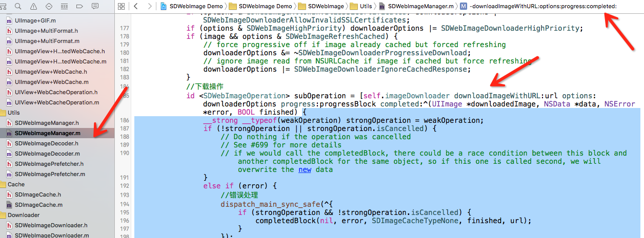The height and width of the screenshot is (238, 644).
Task: Open downloadImageWithURL method list in jump bar
Action: pyautogui.click(x=538, y=6)
